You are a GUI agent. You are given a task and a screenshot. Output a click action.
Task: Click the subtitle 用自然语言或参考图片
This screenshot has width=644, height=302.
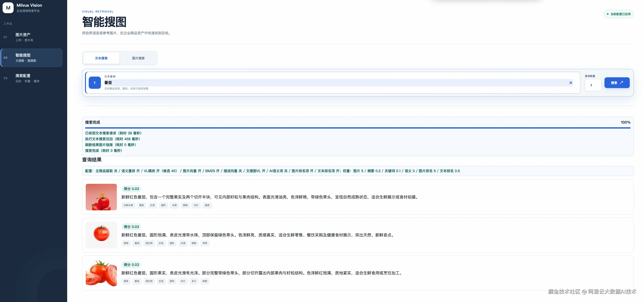click(127, 33)
